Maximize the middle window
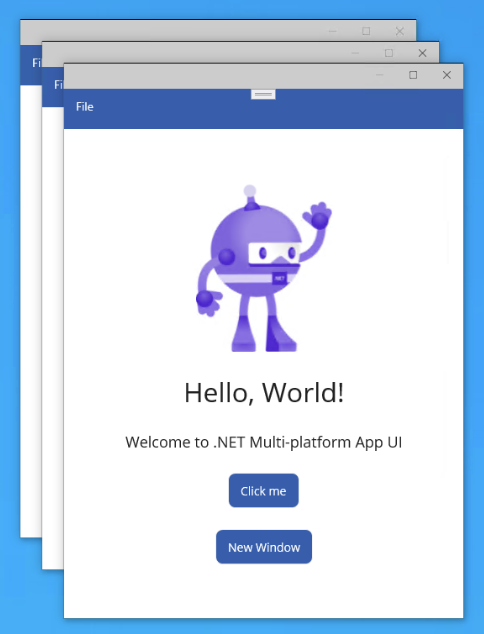484x634 pixels. 389,53
